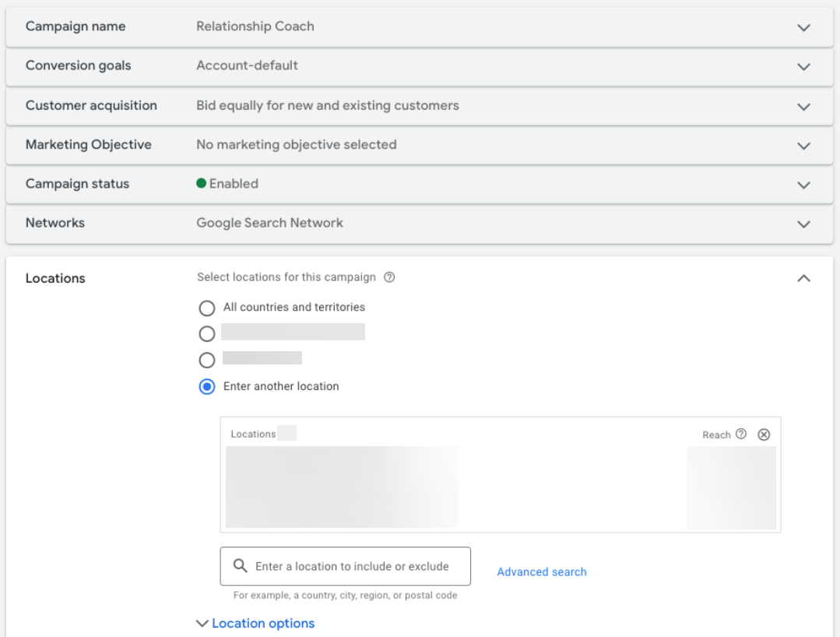Open the Campaign status chevron
Viewport: 840px width, 637px height.
click(x=804, y=185)
